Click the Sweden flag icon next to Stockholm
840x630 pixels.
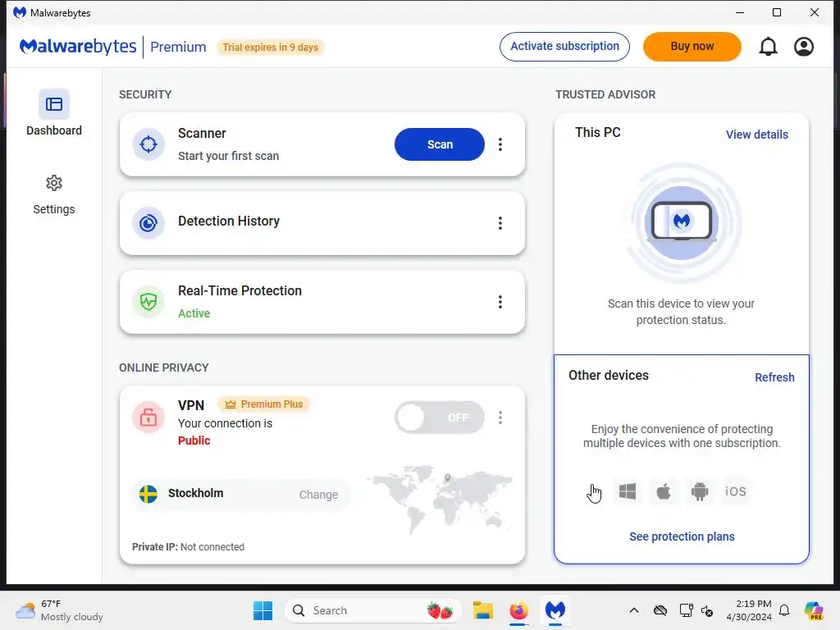148,494
